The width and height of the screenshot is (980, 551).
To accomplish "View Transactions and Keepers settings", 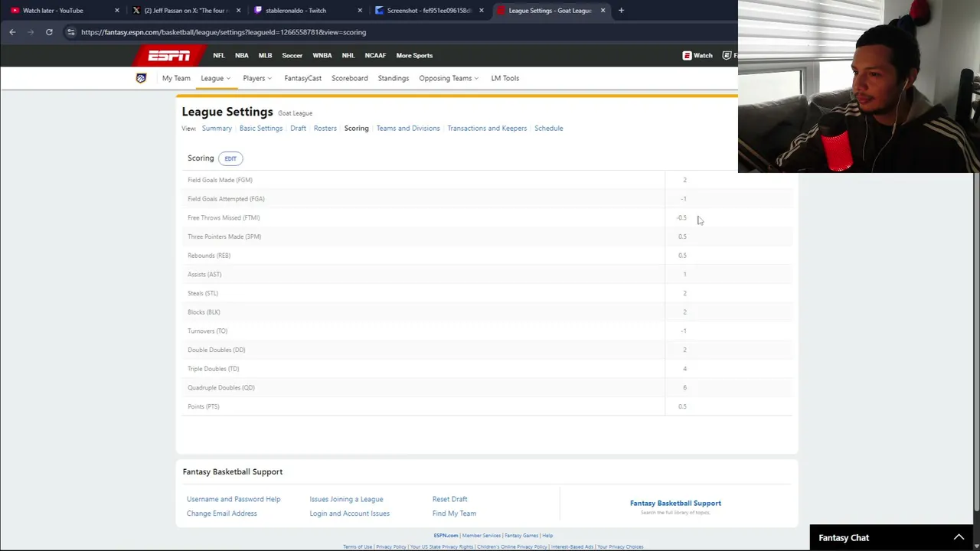I will (x=487, y=129).
